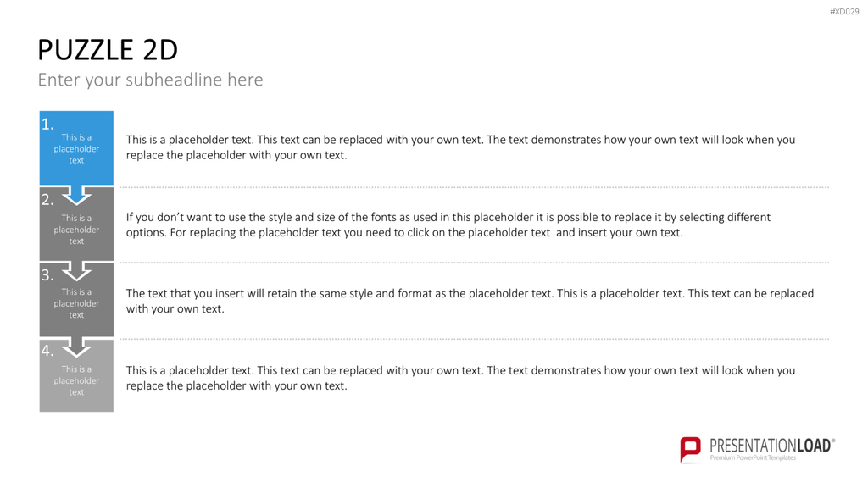The width and height of the screenshot is (868, 488).
Task: Select the number '1.' label in blue block
Action: [47, 125]
